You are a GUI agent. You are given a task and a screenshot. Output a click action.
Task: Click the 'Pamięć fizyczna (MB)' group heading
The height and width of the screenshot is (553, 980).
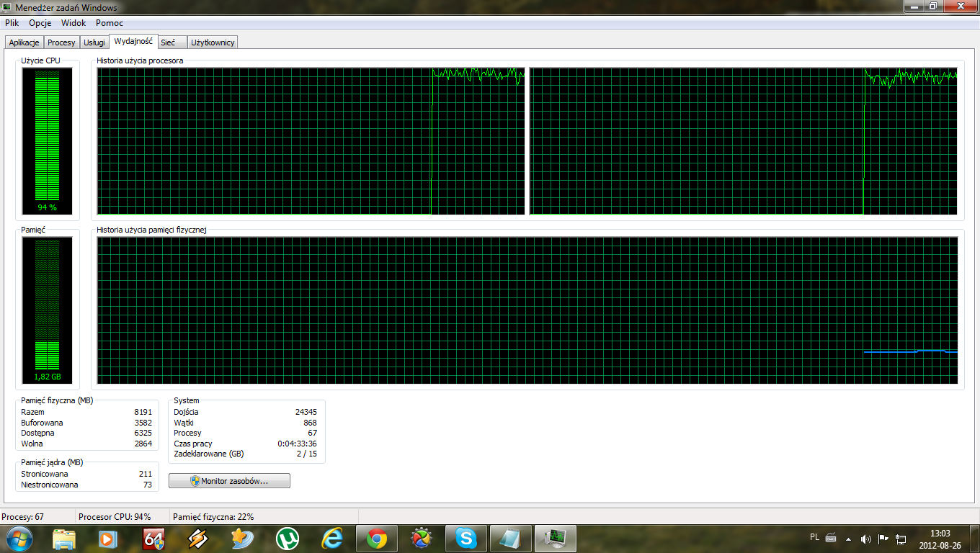click(x=57, y=400)
